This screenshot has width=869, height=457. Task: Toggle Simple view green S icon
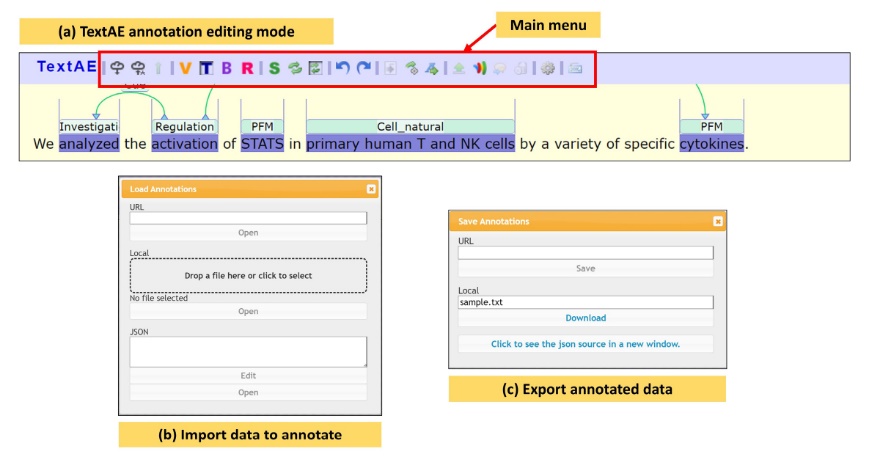274,68
